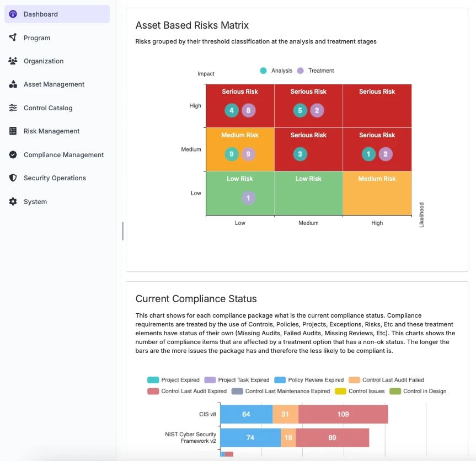Toggle Control in Design legend entry
Image resolution: width=476 pixels, height=461 pixels.
click(418, 391)
